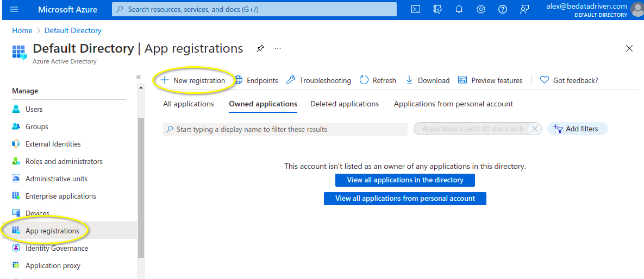The width and height of the screenshot is (644, 279).
Task: Select the Owned applications tab
Action: (x=263, y=104)
